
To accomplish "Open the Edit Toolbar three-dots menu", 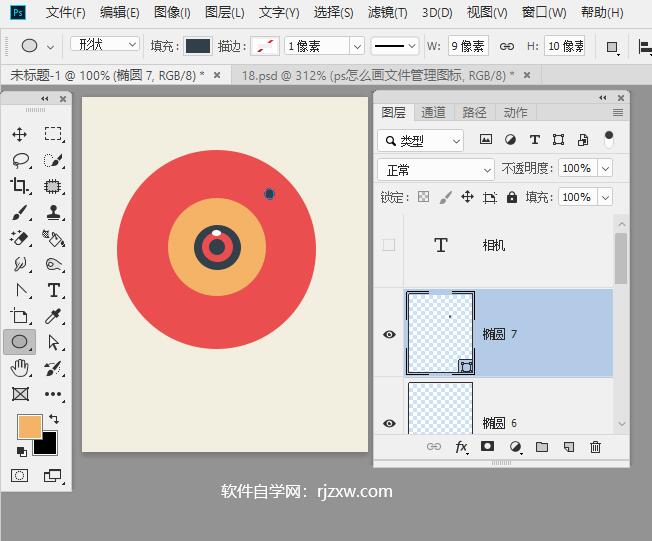I will tap(53, 393).
